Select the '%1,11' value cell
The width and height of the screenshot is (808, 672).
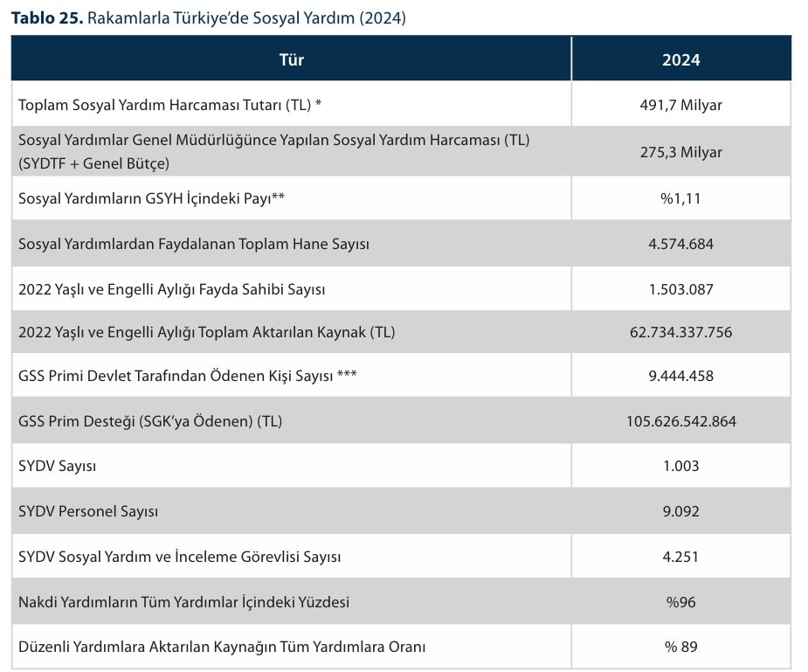coord(680,198)
